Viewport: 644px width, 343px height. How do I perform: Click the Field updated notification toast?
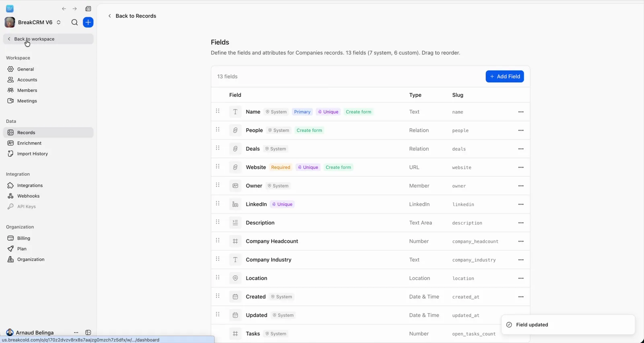pyautogui.click(x=568, y=325)
